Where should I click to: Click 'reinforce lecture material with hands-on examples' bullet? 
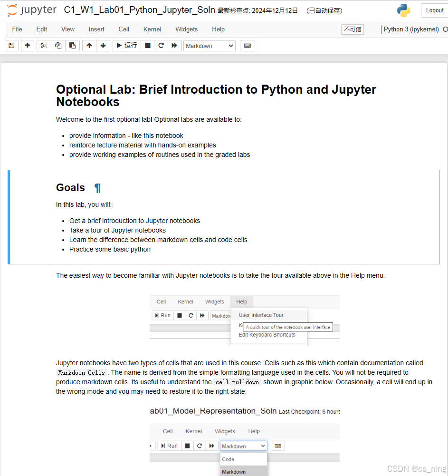(143, 145)
